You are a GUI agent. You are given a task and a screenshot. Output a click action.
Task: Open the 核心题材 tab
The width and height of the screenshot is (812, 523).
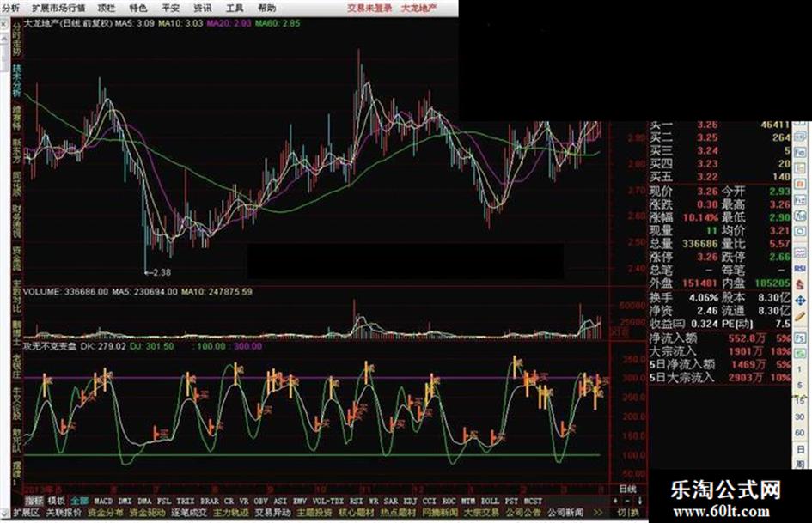357,513
